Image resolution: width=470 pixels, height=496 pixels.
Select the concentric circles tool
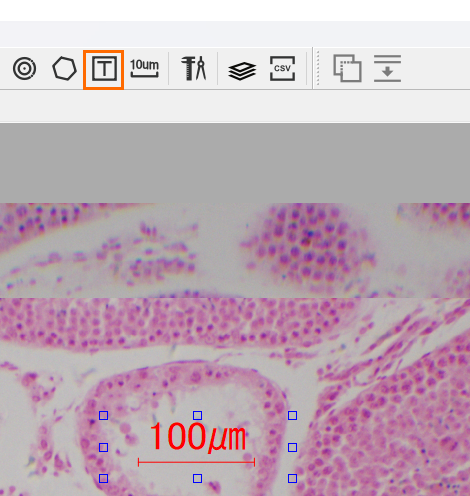point(24,69)
